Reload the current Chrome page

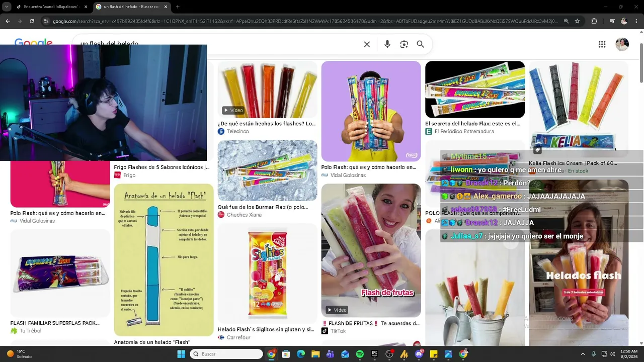pos(32,21)
